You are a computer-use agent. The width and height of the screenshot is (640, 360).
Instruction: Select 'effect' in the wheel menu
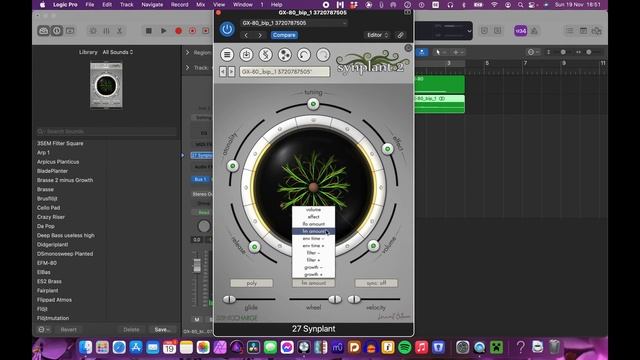click(x=313, y=217)
